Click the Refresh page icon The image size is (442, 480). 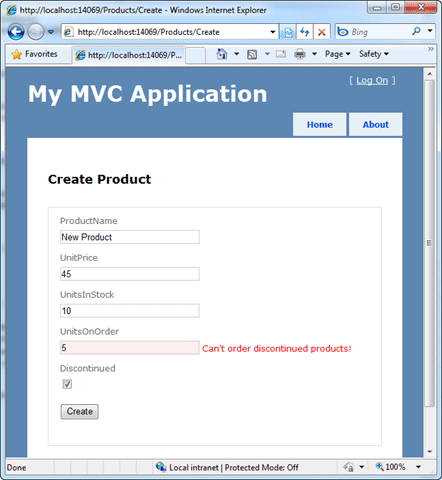pyautogui.click(x=305, y=32)
